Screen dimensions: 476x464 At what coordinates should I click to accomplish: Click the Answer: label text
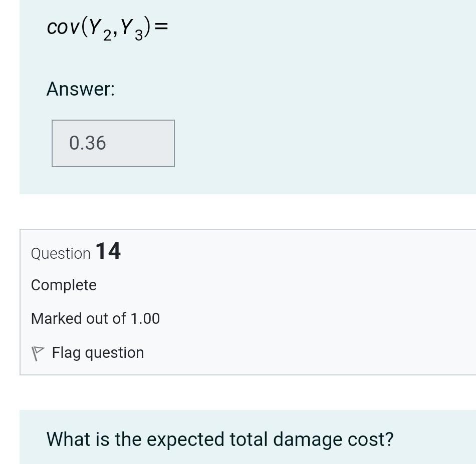(x=81, y=89)
